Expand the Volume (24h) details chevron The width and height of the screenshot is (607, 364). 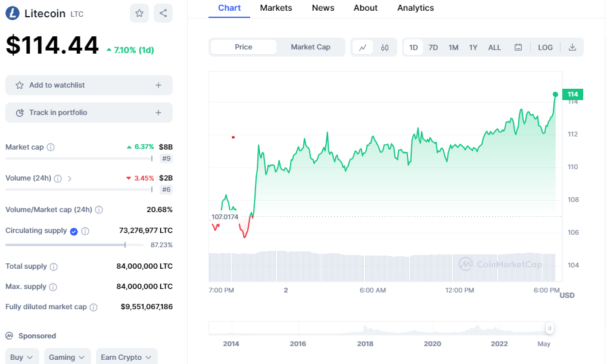[x=70, y=179]
